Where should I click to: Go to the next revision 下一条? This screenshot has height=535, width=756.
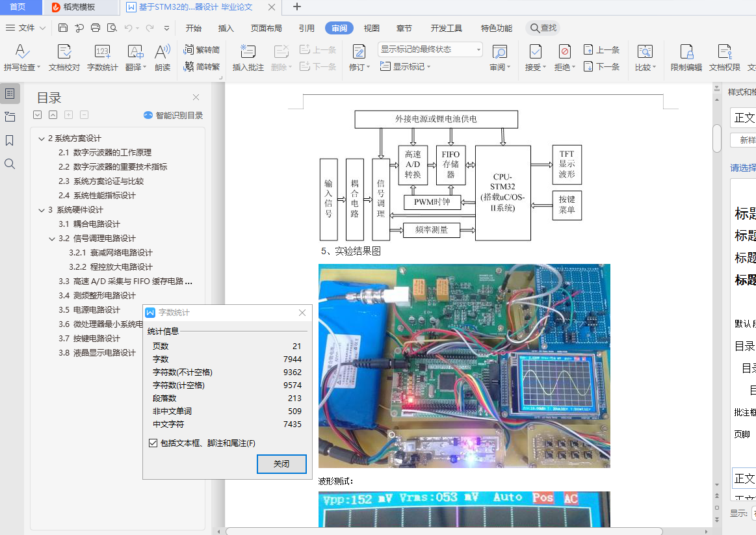601,66
